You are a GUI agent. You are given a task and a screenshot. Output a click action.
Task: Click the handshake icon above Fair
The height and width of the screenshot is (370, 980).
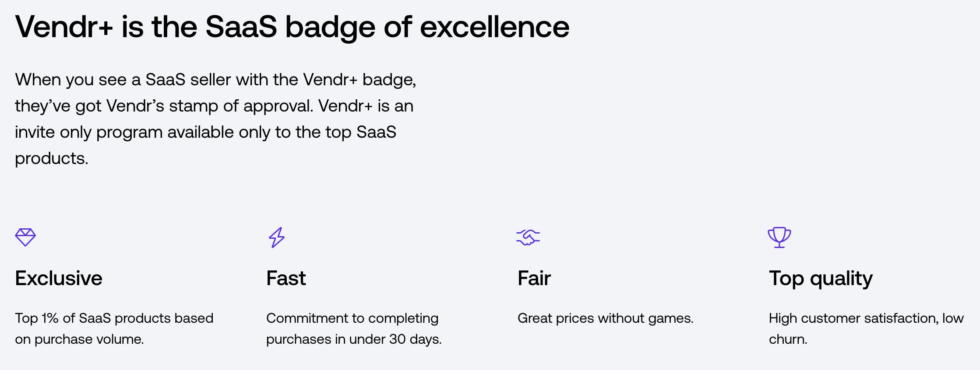pyautogui.click(x=528, y=237)
